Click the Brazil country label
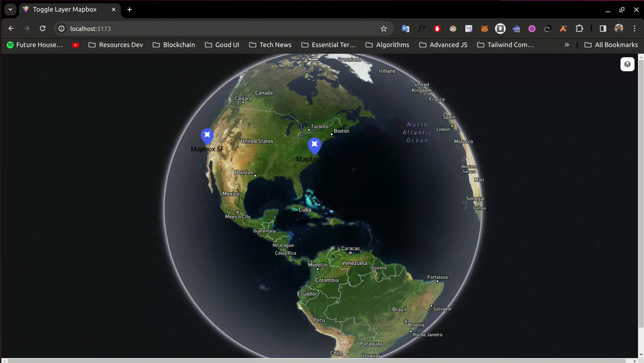 tap(399, 310)
